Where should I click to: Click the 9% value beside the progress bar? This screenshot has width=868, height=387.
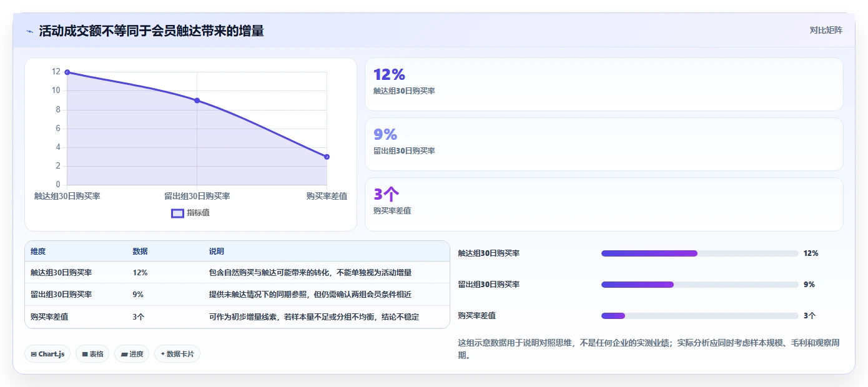point(809,285)
